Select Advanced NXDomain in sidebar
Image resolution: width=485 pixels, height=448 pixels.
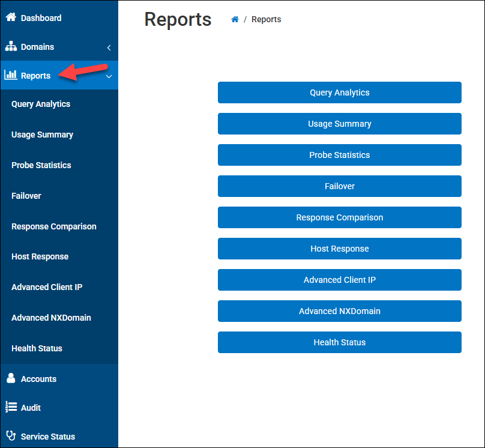tap(51, 318)
